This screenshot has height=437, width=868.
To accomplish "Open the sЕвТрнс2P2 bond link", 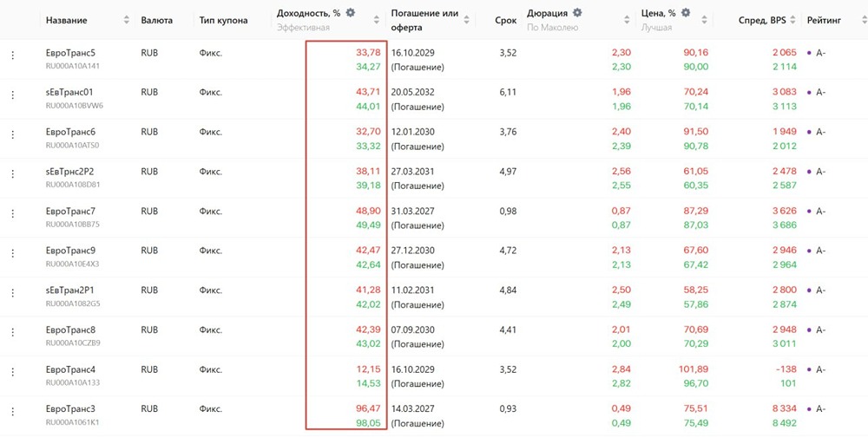I will point(69,172).
